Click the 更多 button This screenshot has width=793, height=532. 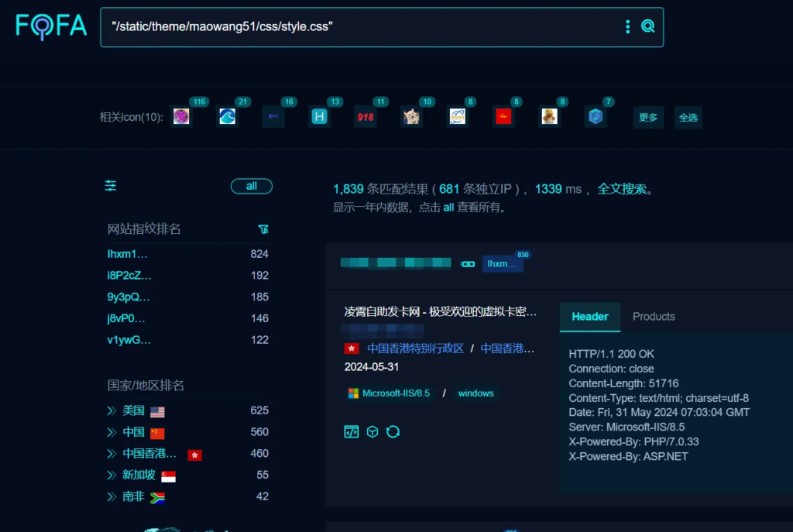pyautogui.click(x=648, y=118)
